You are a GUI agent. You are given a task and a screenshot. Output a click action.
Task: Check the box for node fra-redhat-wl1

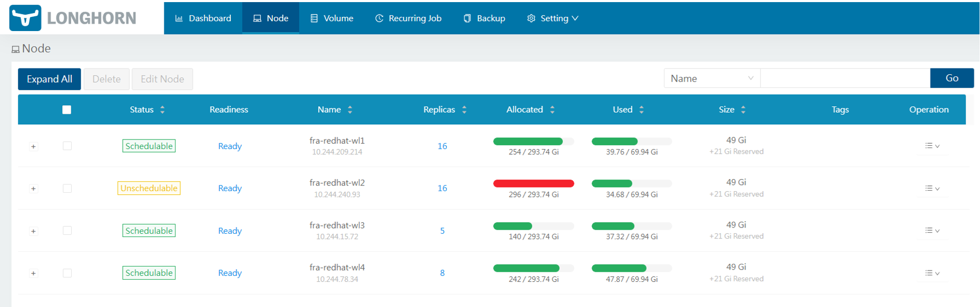click(67, 146)
